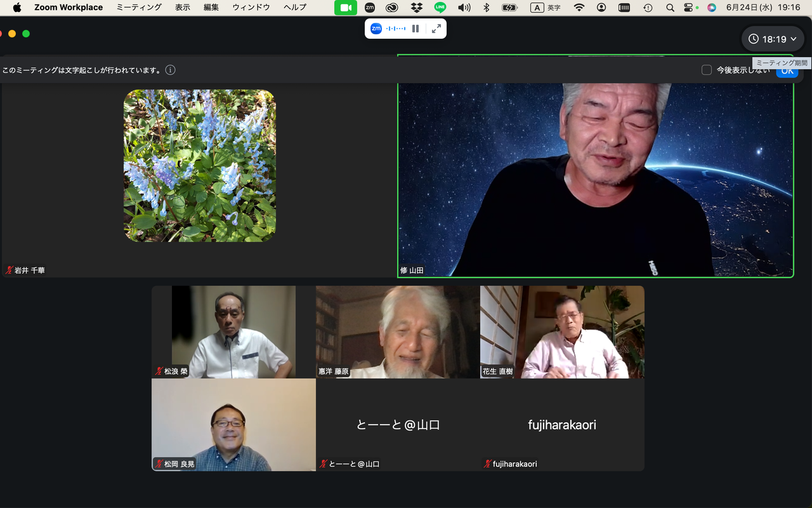Enable the 今後表示しない checkbox
The width and height of the screenshot is (812, 508).
(x=707, y=70)
